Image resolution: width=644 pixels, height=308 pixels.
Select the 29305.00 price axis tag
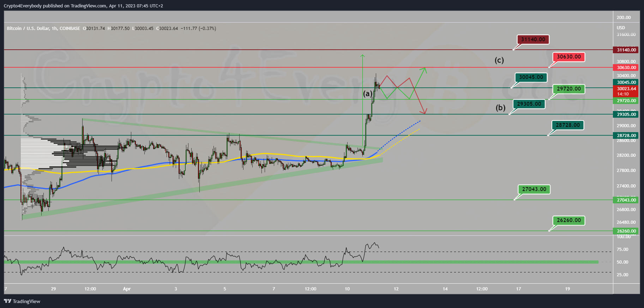click(x=626, y=115)
